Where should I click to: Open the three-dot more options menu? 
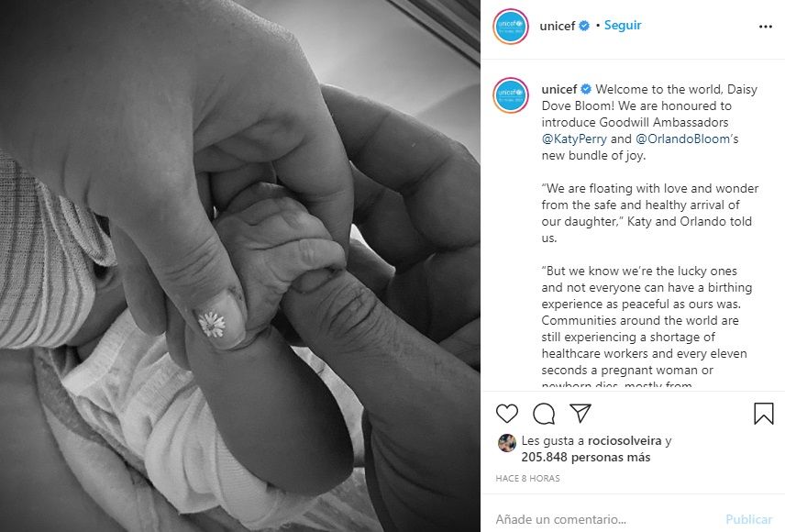click(766, 27)
